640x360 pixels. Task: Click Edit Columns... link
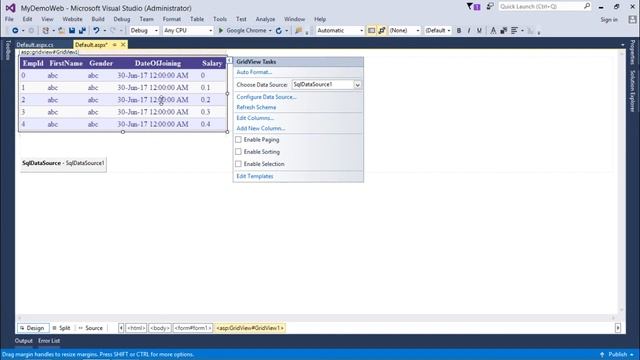pyautogui.click(x=255, y=118)
